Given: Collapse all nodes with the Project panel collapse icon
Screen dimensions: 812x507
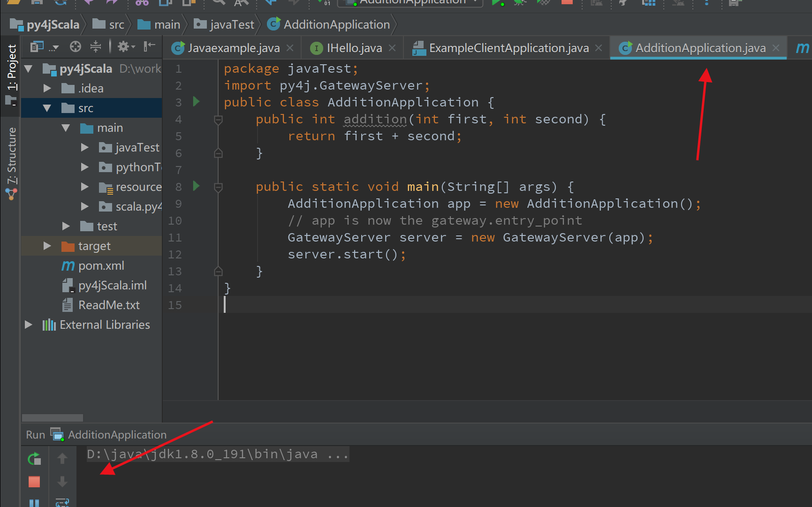Looking at the screenshot, I should click(96, 46).
